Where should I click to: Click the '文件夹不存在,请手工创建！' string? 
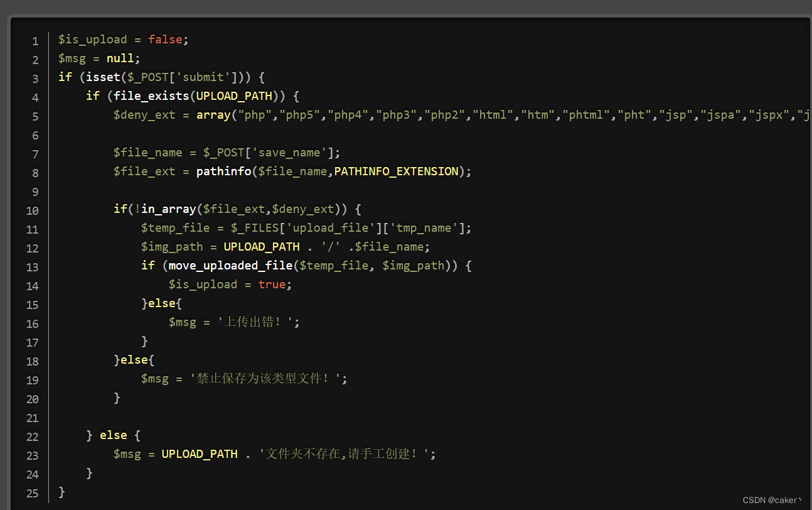tap(345, 454)
